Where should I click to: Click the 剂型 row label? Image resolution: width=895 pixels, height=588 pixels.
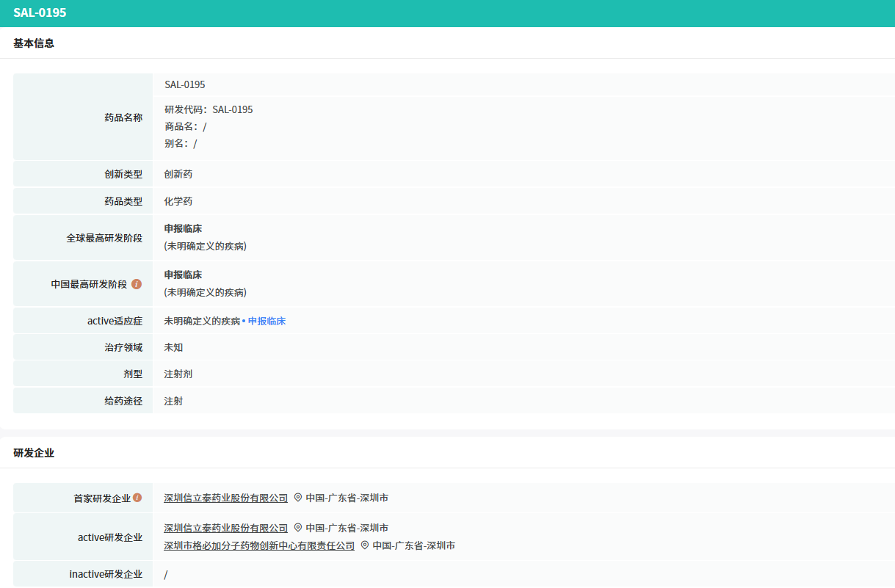(x=133, y=374)
